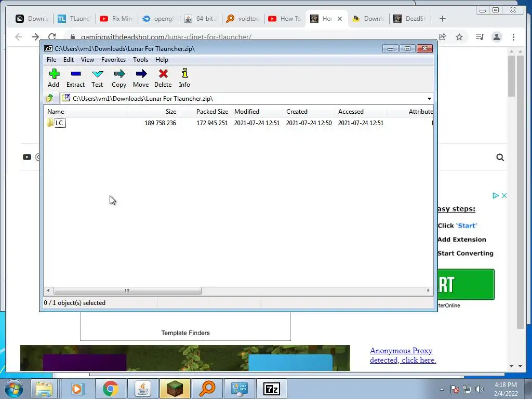Open the Help menu in 7-Zip
Image resolution: width=532 pixels, height=399 pixels.
(x=162, y=60)
